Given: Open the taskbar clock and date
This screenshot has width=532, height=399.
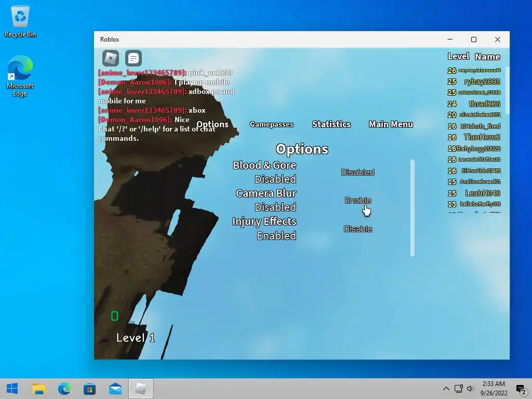Looking at the screenshot, I should coord(494,389).
